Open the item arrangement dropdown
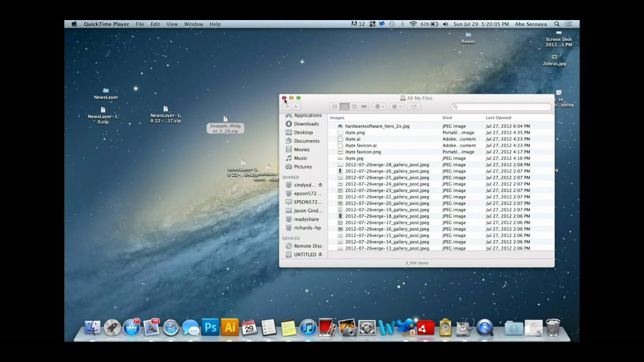 [x=396, y=107]
